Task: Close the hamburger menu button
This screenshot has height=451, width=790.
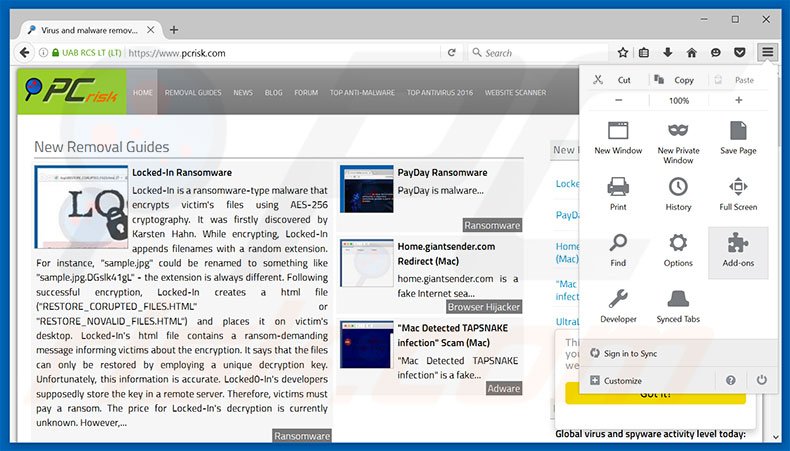Action: point(767,52)
